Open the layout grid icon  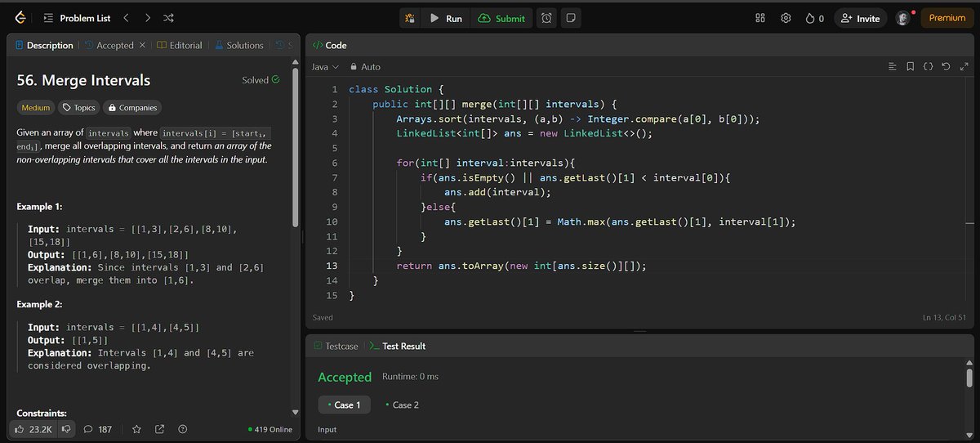(x=760, y=18)
